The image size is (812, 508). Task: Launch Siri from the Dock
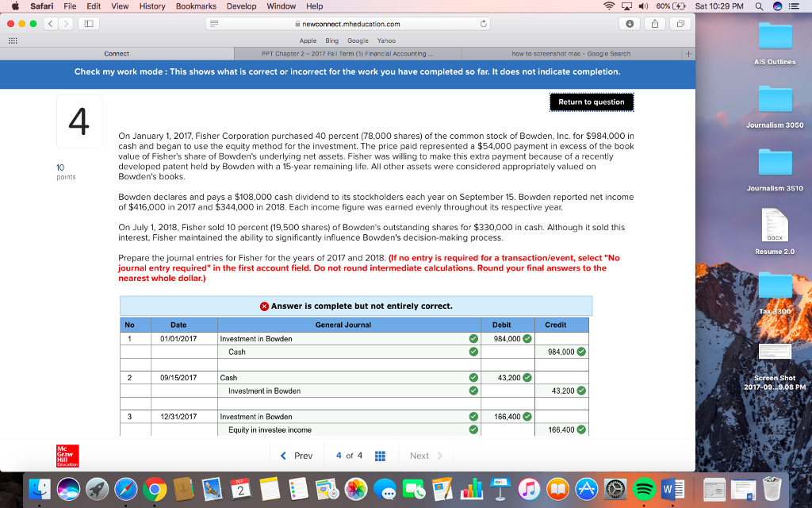68,489
